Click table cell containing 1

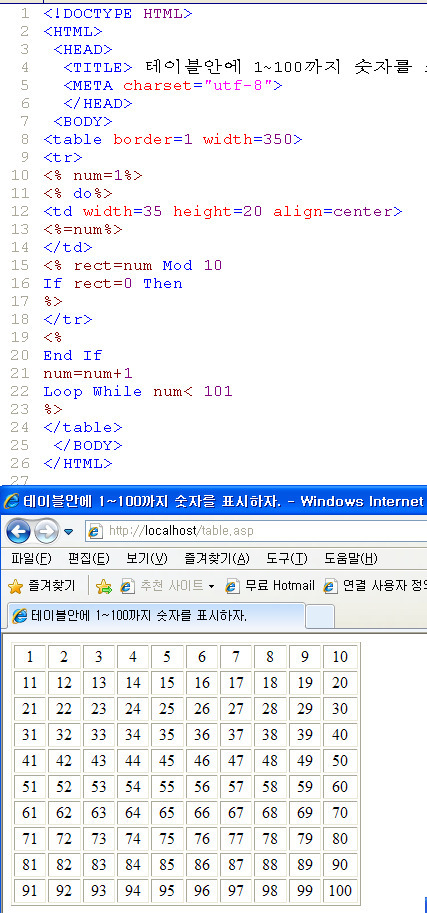(29, 657)
